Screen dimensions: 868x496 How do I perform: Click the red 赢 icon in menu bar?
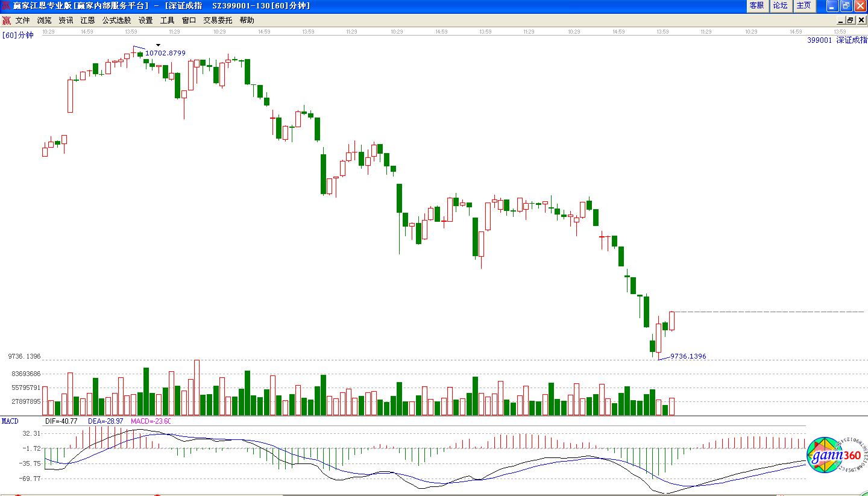point(6,20)
